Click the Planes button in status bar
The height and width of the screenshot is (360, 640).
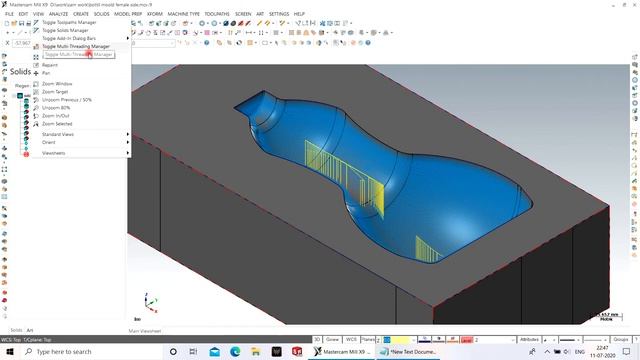coord(368,340)
